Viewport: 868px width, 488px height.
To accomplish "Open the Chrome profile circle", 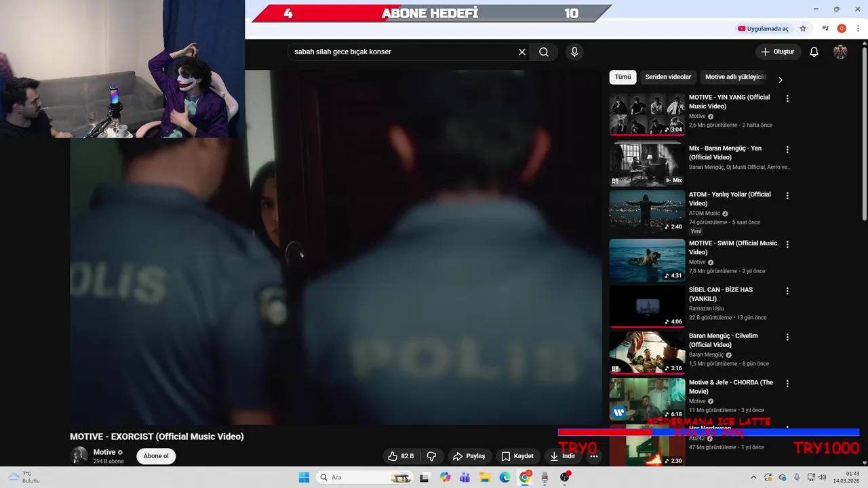I will (842, 28).
